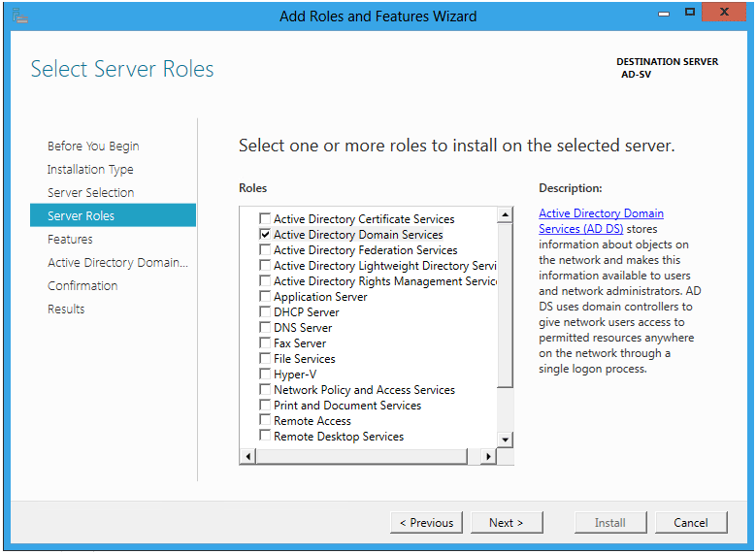This screenshot has height=554, width=756.
Task: Click the horizontal scroll left arrow
Action: (x=247, y=456)
